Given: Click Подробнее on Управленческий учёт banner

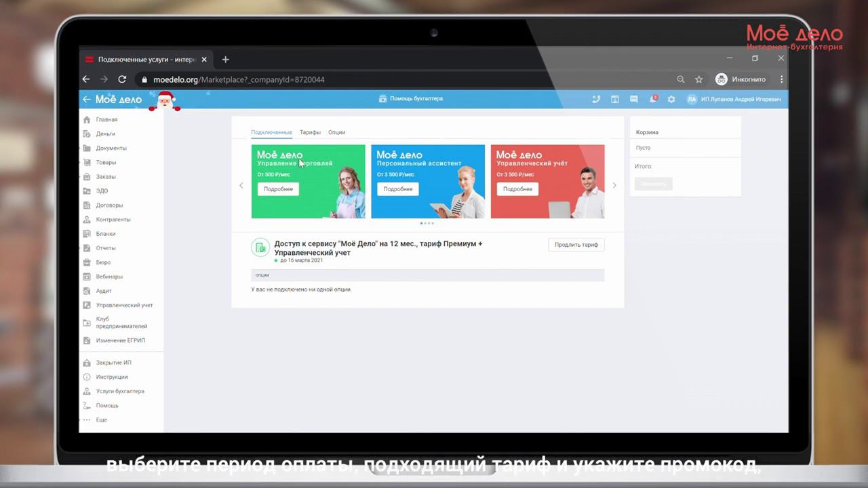Looking at the screenshot, I should point(517,189).
